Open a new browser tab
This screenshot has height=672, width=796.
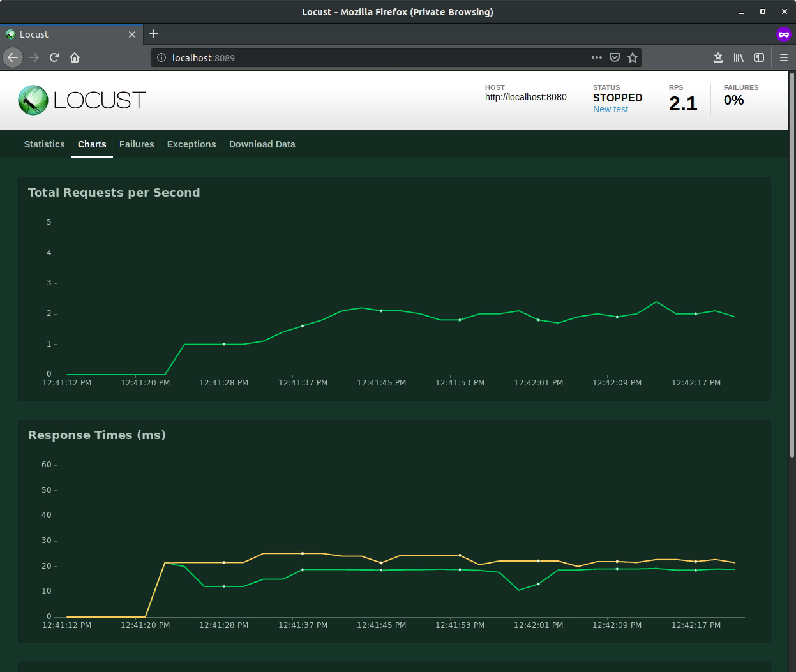point(154,34)
